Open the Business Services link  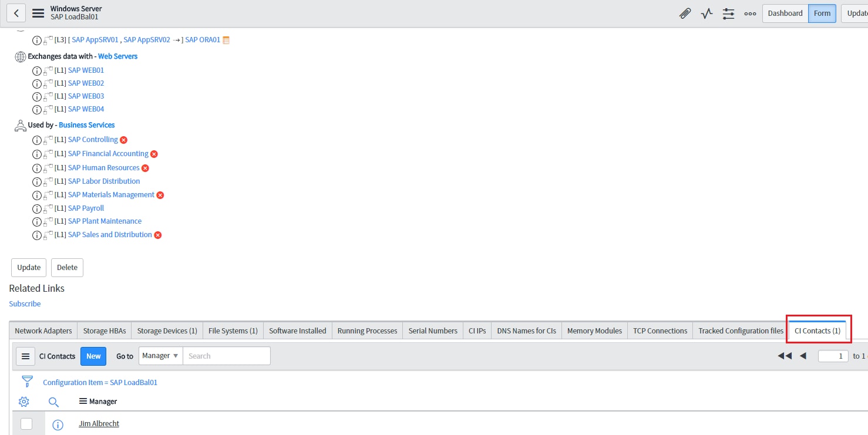tap(87, 125)
